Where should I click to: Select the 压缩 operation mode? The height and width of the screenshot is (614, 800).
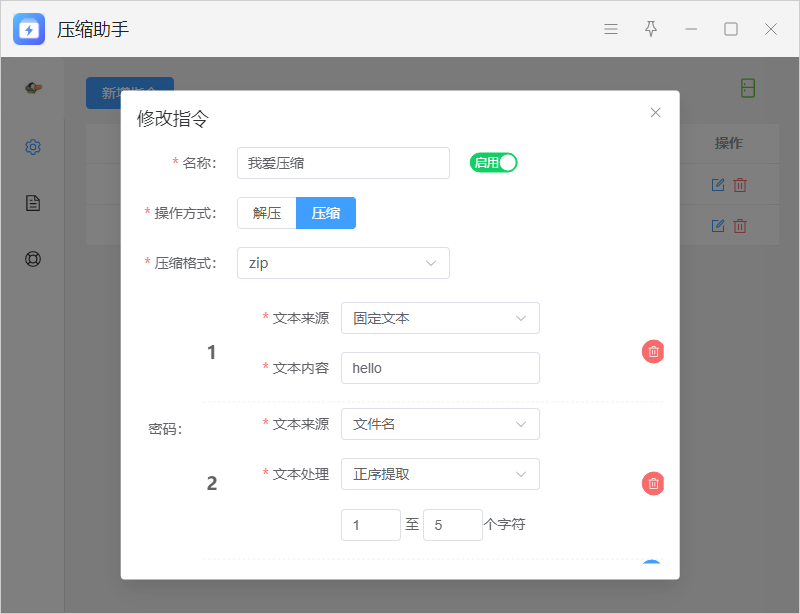(326, 213)
